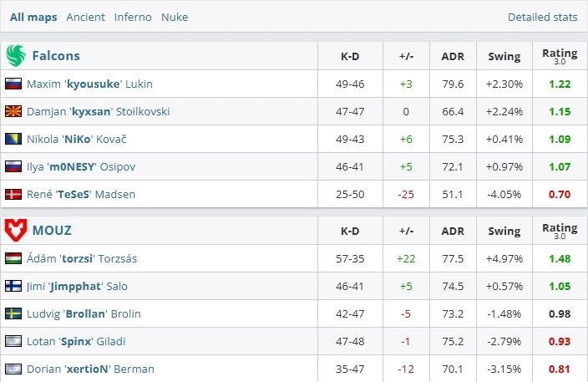The width and height of the screenshot is (588, 382).
Task: Click the MOUZ team logo
Action: pyautogui.click(x=16, y=230)
